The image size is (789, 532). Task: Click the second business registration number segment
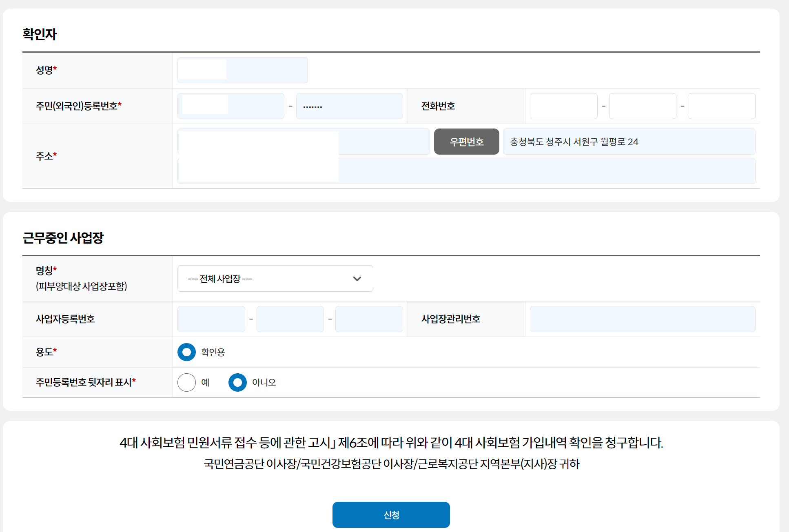(290, 319)
